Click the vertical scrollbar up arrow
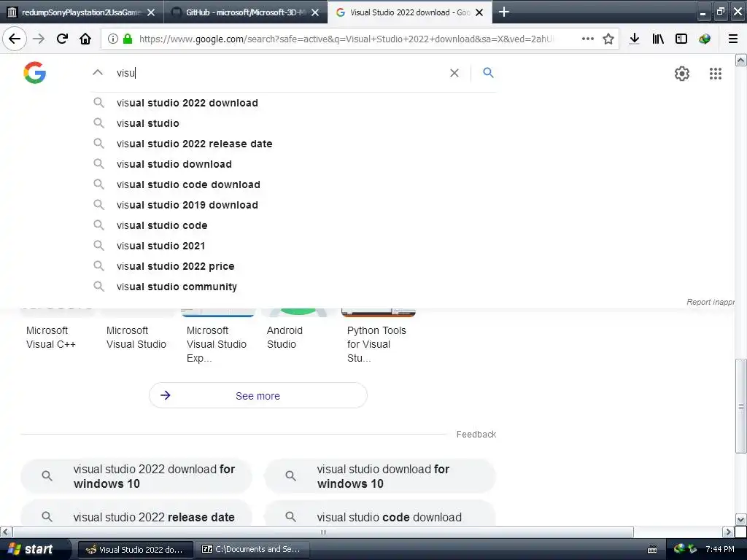 (x=741, y=60)
